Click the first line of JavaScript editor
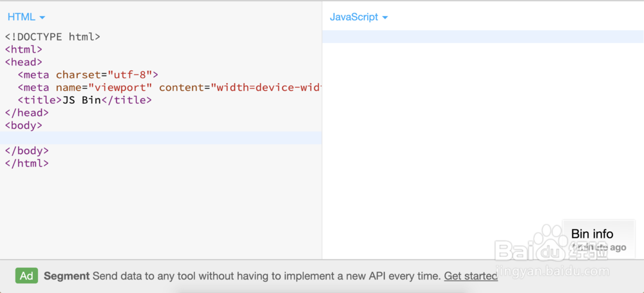This screenshot has width=644, height=293. pos(482,37)
